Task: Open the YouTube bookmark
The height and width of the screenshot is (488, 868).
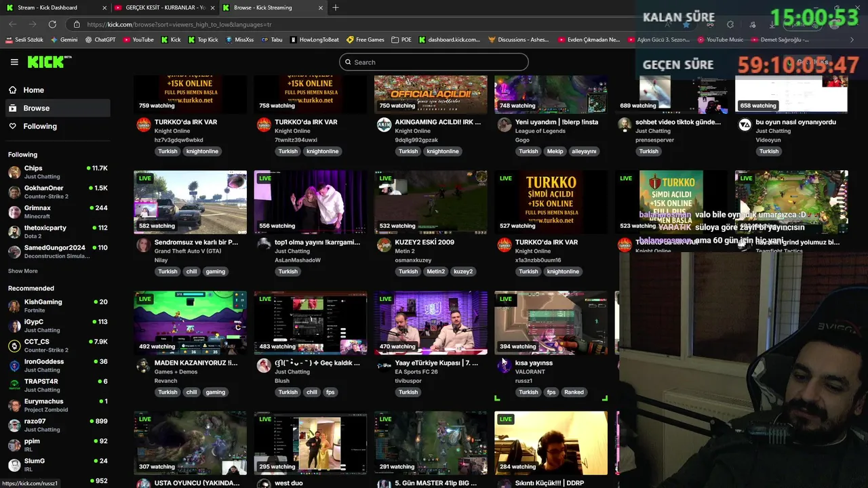Action: 138,40
